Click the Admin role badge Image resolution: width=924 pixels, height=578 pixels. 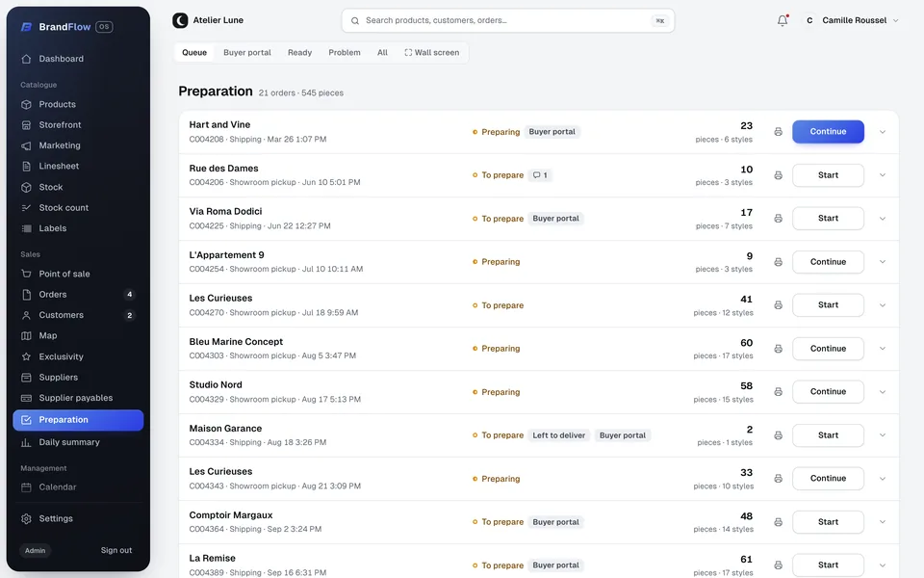[x=36, y=551]
